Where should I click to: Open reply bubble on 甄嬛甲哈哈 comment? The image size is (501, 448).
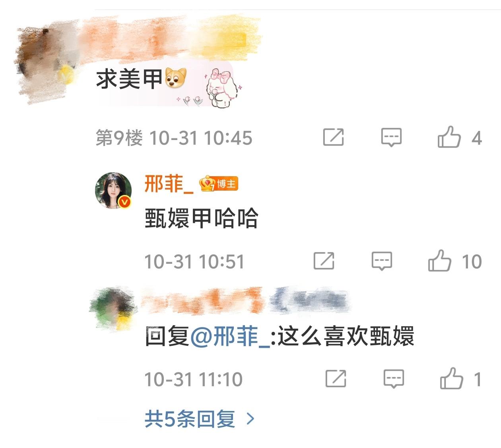pyautogui.click(x=382, y=261)
